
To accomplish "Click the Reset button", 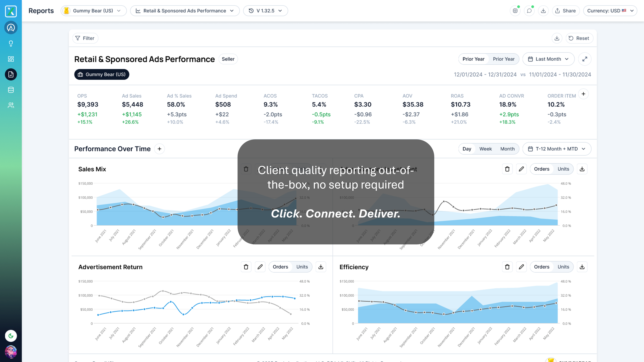I will coord(579,38).
